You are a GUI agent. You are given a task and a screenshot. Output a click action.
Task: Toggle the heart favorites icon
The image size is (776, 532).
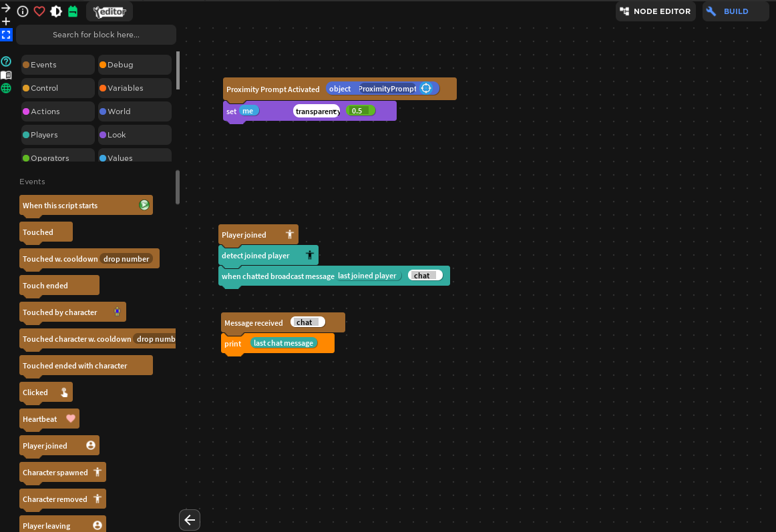point(39,11)
